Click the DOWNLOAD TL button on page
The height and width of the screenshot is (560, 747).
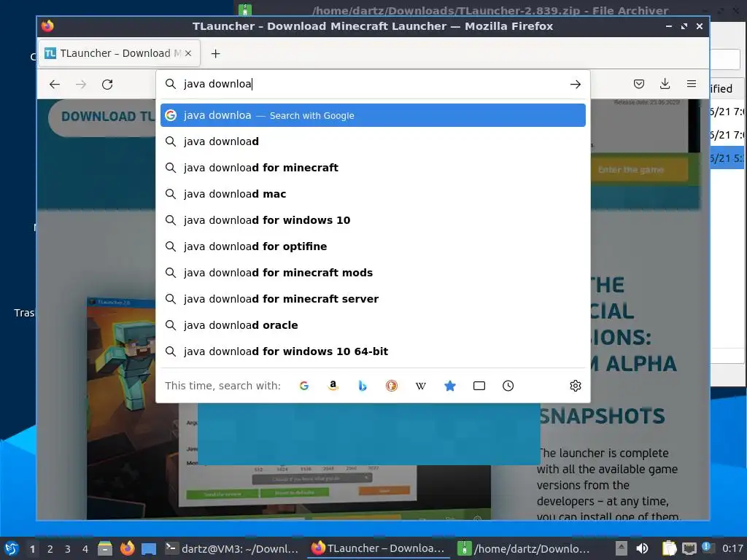[x=102, y=117]
